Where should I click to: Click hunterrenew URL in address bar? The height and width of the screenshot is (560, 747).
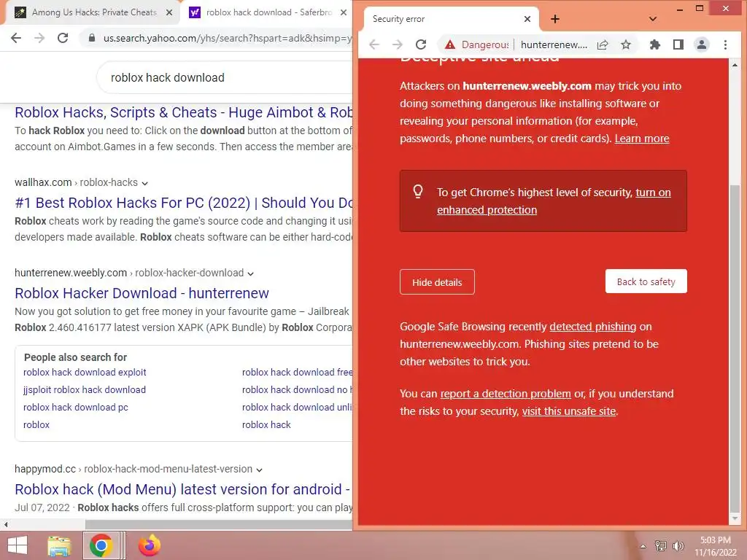[554, 44]
